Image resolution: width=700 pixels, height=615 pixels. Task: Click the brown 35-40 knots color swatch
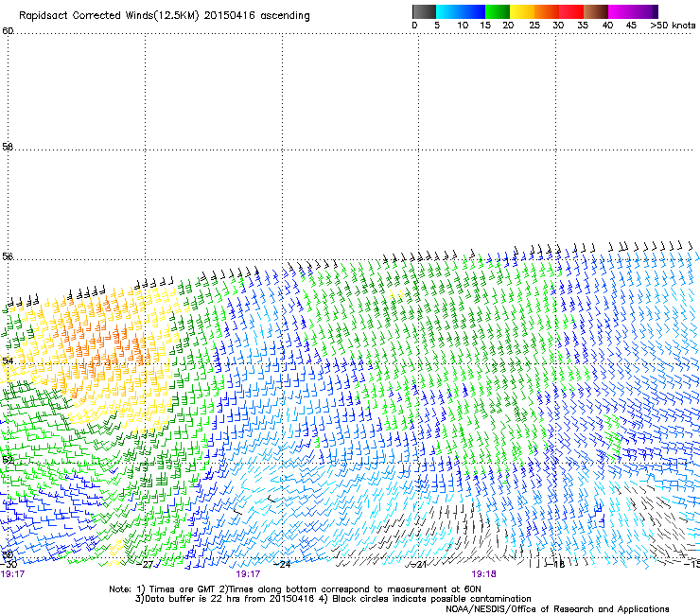pyautogui.click(x=596, y=11)
